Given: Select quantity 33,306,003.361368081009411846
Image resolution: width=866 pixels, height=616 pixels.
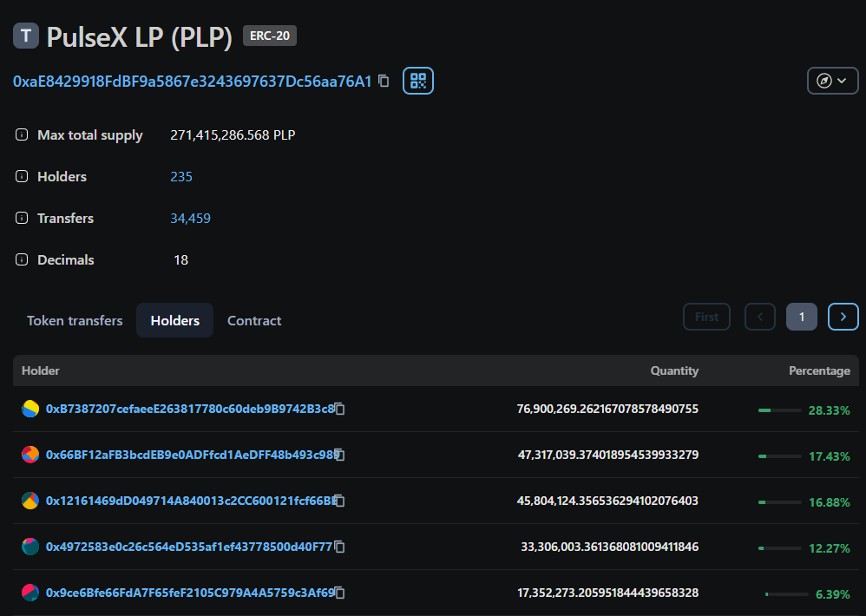Looking at the screenshot, I should coord(610,547).
